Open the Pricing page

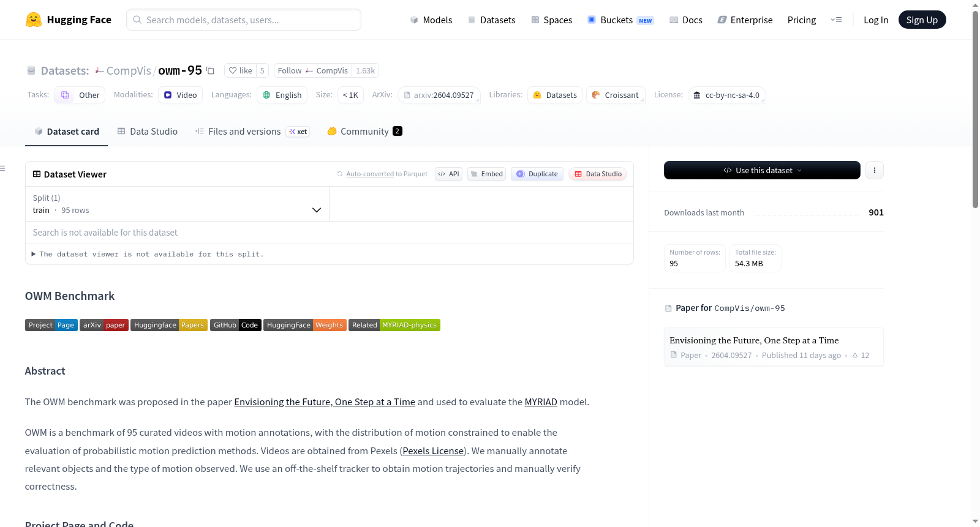click(x=802, y=20)
